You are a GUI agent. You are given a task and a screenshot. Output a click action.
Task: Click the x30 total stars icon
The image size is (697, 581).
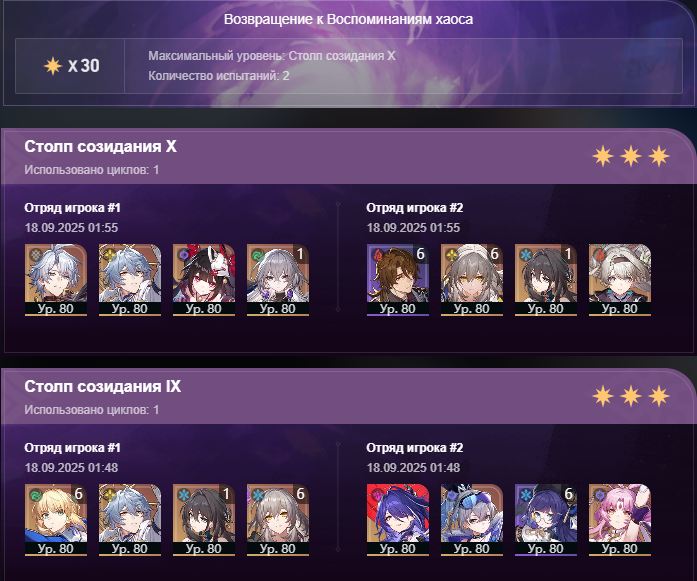53,66
